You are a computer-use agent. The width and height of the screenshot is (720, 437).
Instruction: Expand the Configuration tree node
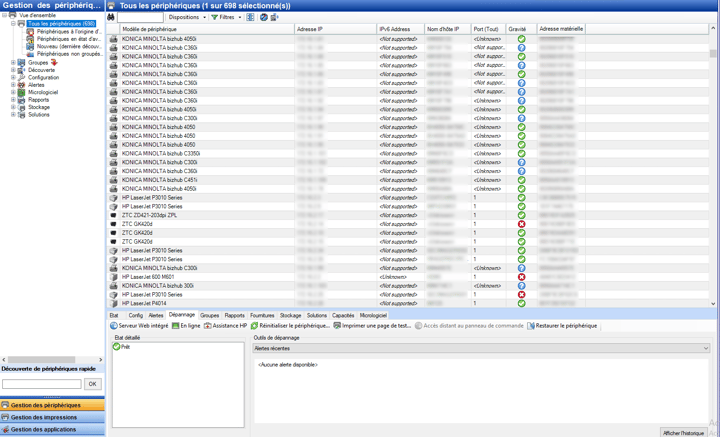tap(13, 78)
